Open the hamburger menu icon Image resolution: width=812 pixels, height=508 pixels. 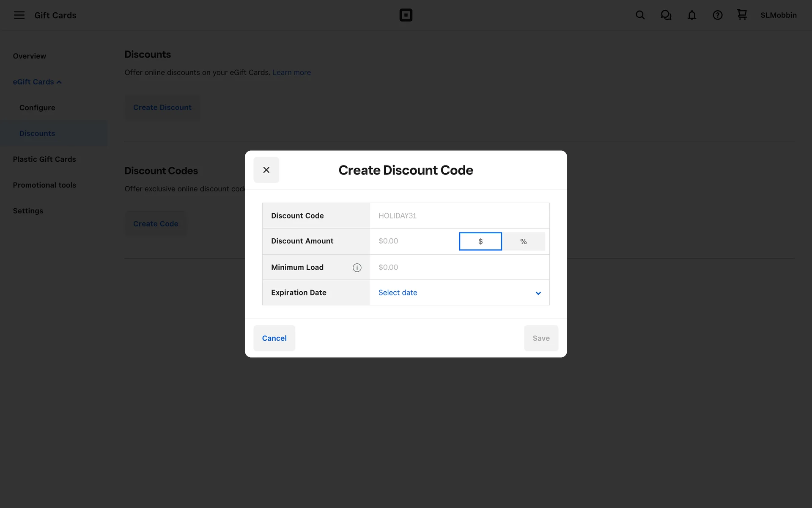coord(19,15)
